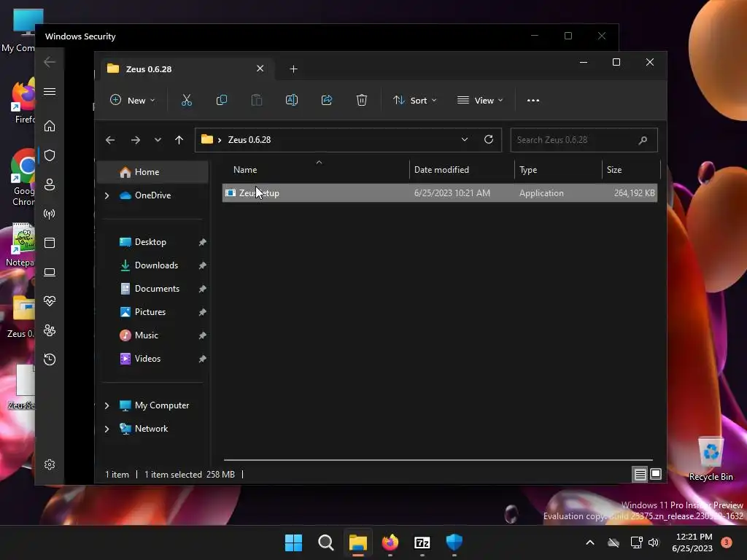This screenshot has height=560, width=747.
Task: Expand the OneDrive tree node
Action: 107,195
